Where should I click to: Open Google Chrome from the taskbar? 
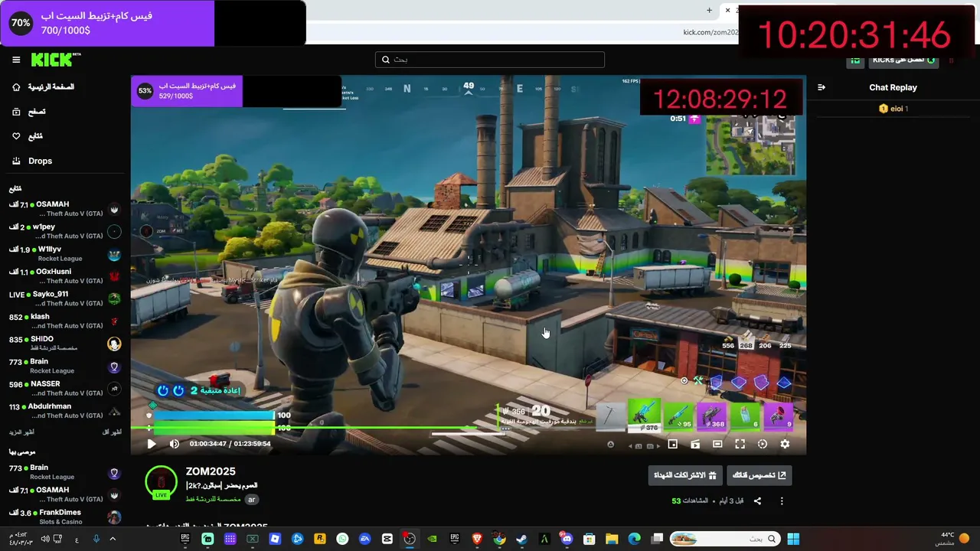(x=499, y=539)
